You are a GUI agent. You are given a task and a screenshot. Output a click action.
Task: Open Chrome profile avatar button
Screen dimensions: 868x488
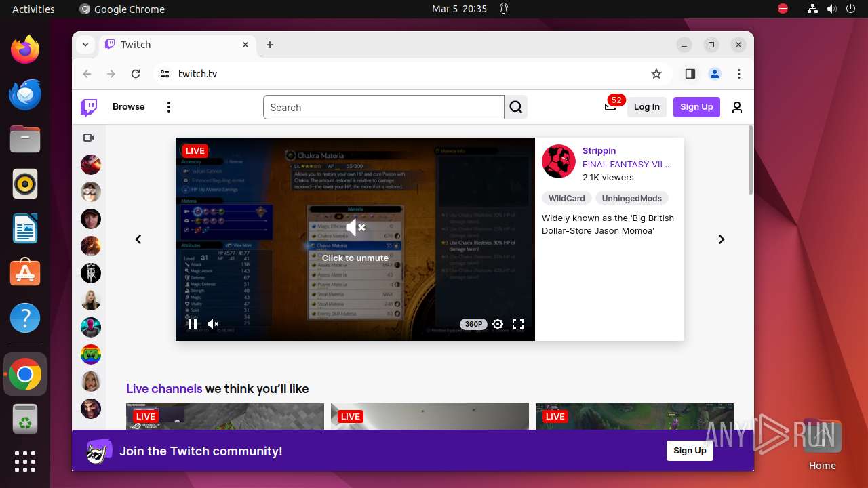715,74
